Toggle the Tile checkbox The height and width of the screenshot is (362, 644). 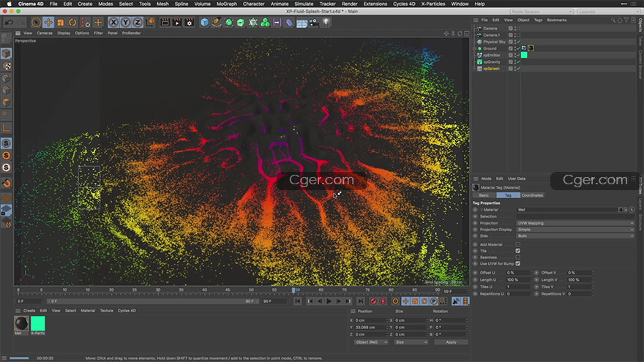518,251
